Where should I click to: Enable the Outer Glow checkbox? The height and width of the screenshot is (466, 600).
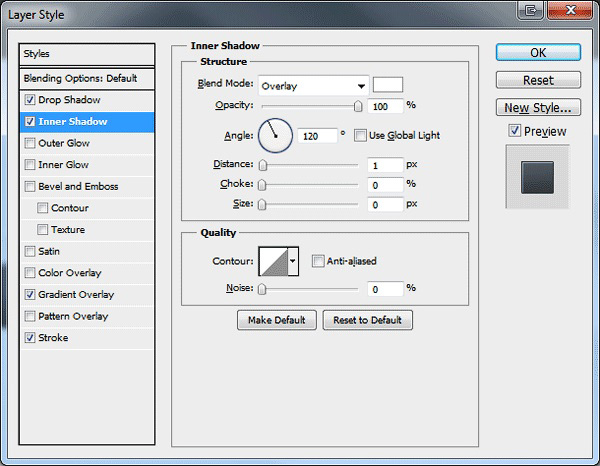(x=30, y=143)
